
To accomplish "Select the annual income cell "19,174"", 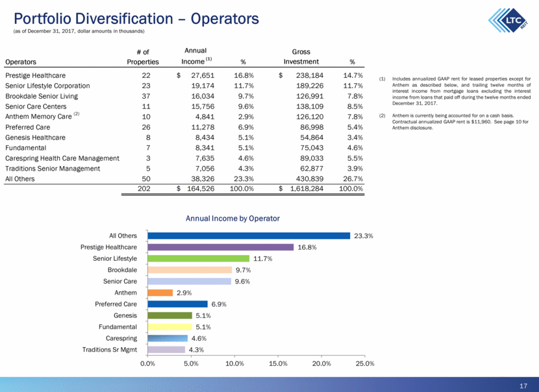I will point(203,86).
